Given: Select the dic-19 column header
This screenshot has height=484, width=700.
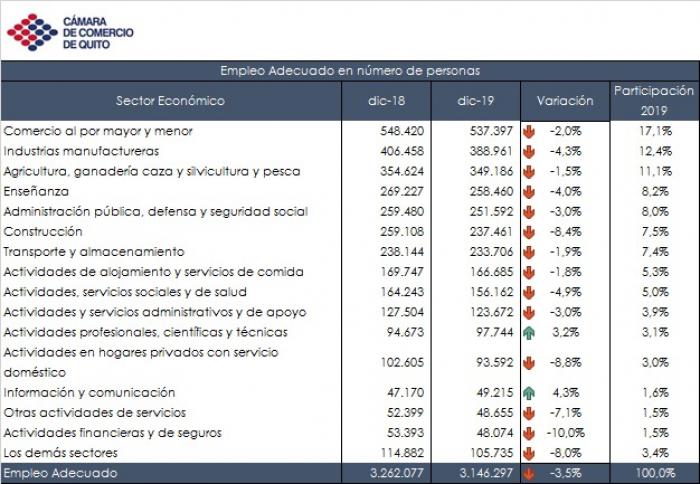Looking at the screenshot, I should click(x=476, y=100).
